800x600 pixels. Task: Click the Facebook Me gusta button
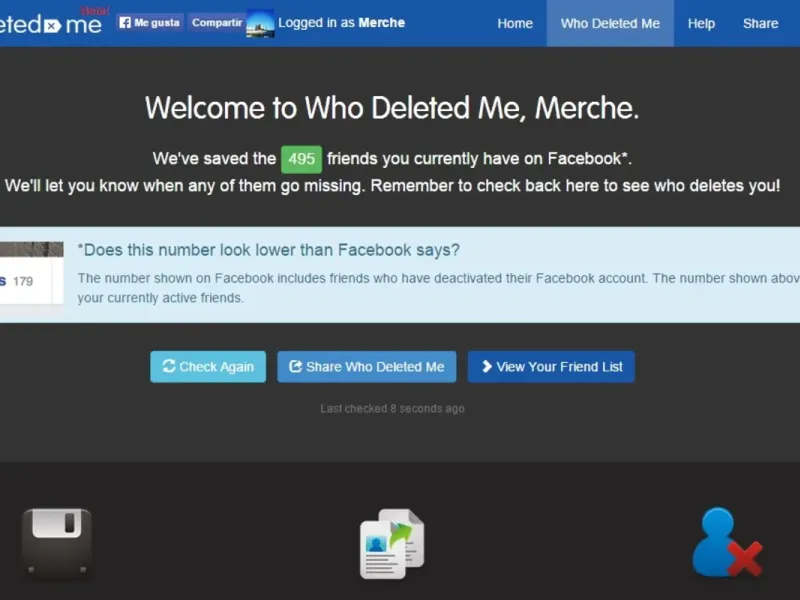coord(149,22)
